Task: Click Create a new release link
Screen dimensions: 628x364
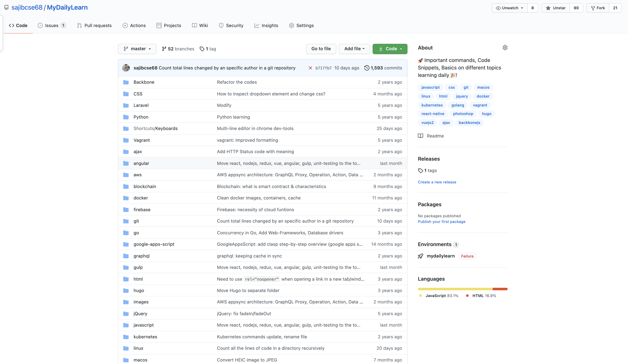Action: point(437,182)
